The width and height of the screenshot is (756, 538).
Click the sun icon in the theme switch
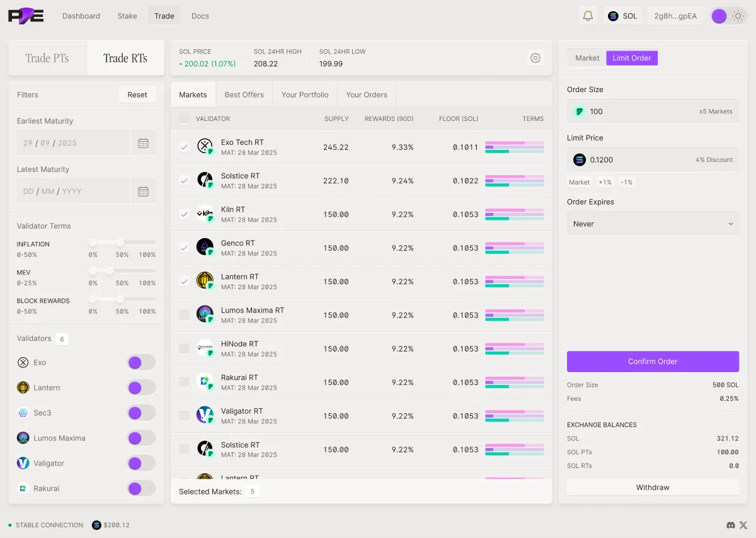pyautogui.click(x=738, y=16)
